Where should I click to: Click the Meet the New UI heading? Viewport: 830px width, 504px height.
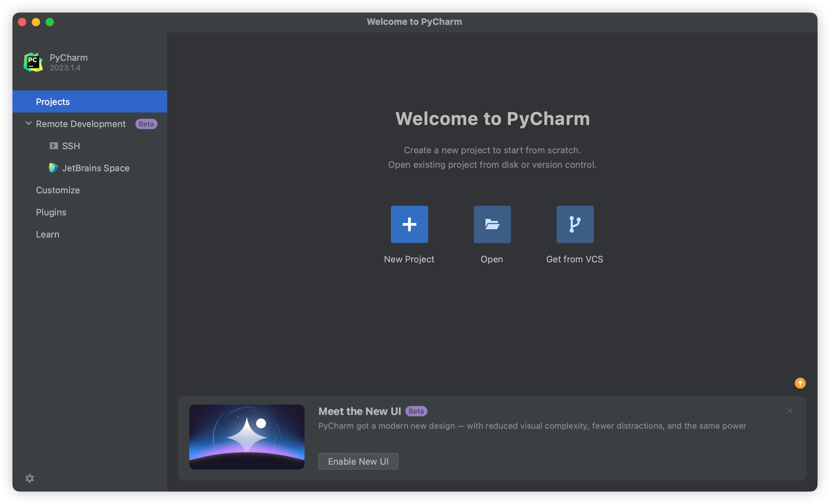360,411
